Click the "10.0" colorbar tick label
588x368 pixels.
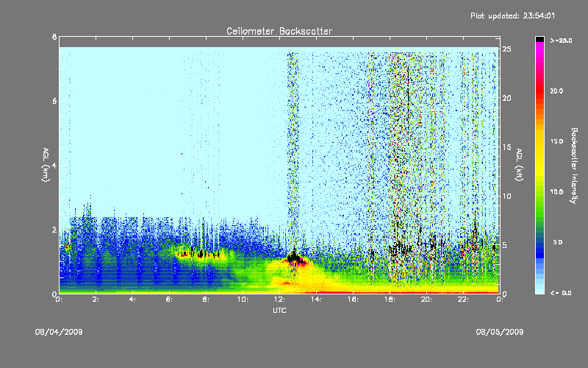(x=556, y=192)
